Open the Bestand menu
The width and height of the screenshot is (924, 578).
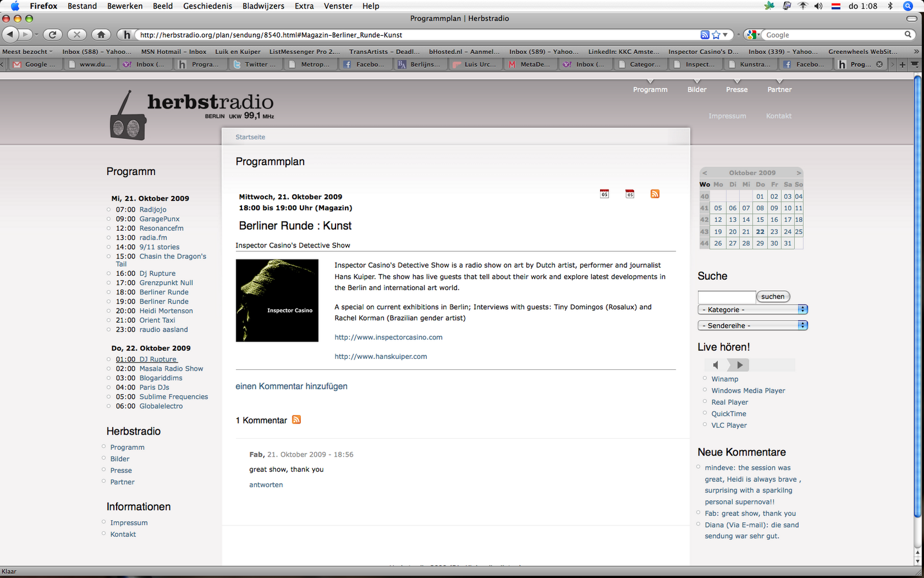pyautogui.click(x=82, y=6)
